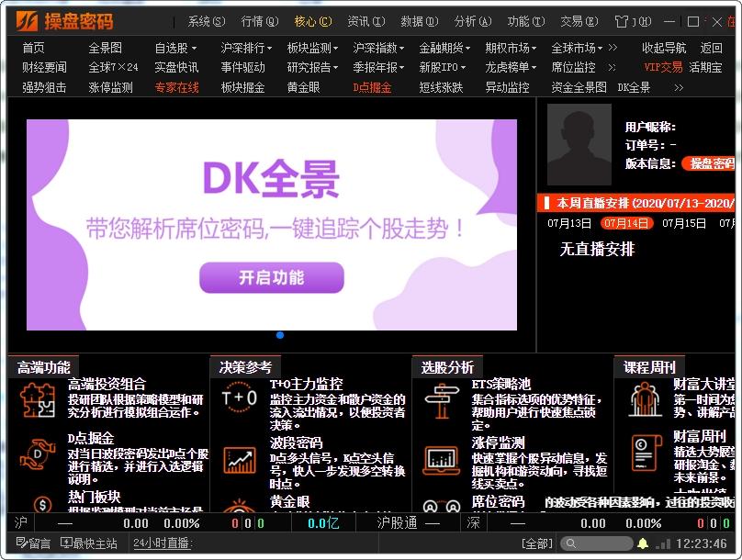The height and width of the screenshot is (560, 742).
Task: Open the 交易(E) menu
Action: pos(579,21)
